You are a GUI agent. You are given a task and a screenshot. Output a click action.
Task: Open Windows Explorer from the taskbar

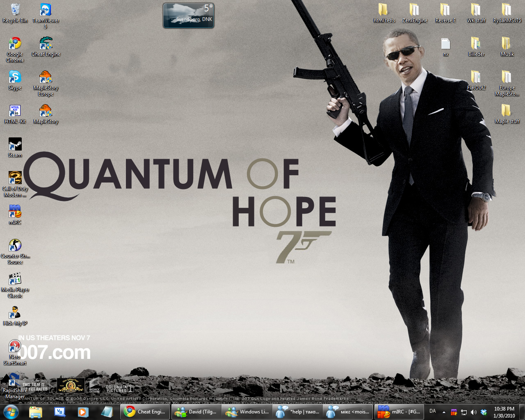(36, 412)
